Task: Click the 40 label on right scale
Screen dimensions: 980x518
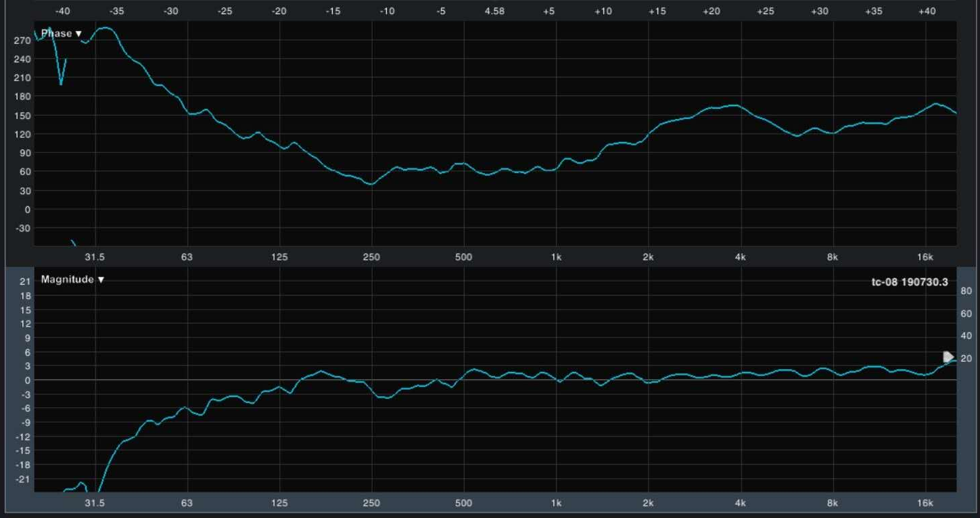Action: (966, 336)
